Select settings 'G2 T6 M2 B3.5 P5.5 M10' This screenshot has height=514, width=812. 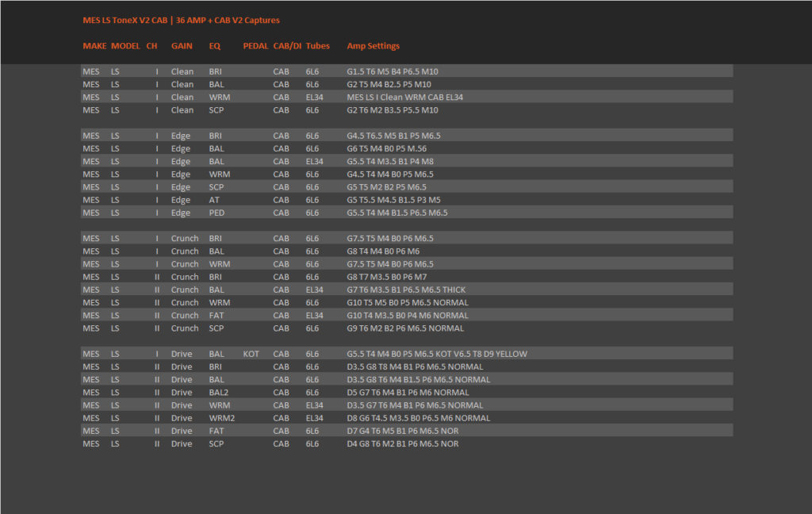[393, 110]
